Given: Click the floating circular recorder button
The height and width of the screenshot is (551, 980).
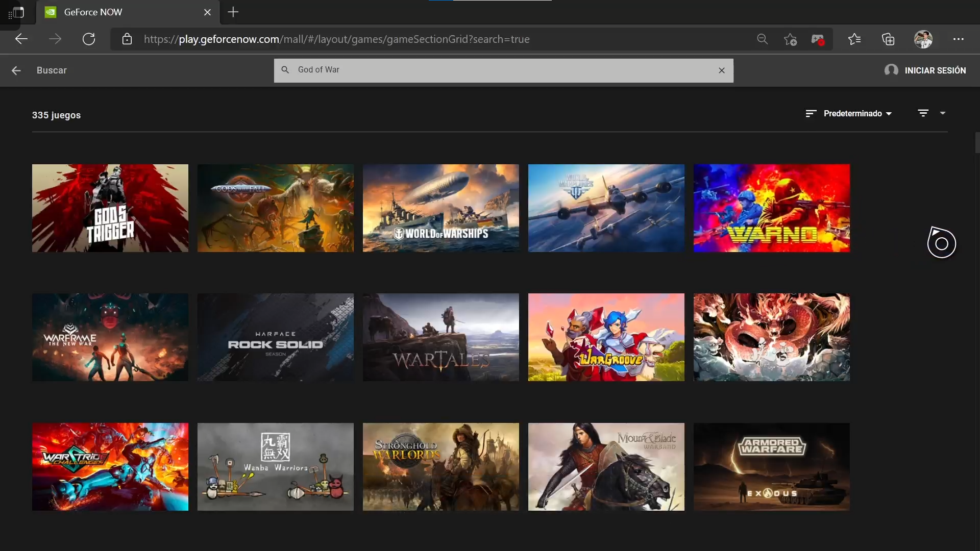Looking at the screenshot, I should pyautogui.click(x=942, y=243).
